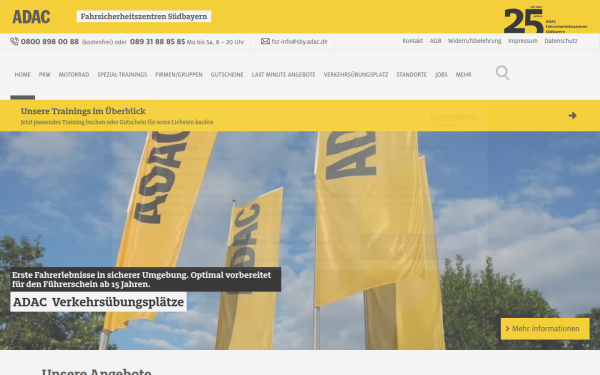The height and width of the screenshot is (375, 600).
Task: Open the Widerrufsbelehrung link
Action: pos(474,41)
